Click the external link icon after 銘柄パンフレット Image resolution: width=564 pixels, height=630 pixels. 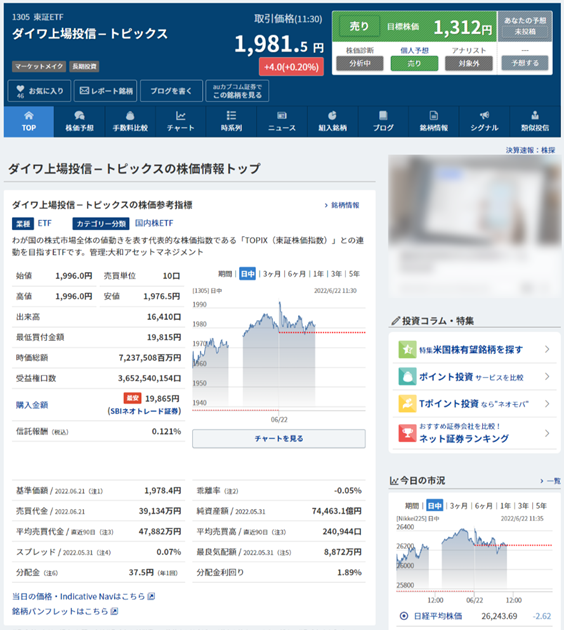click(x=114, y=611)
